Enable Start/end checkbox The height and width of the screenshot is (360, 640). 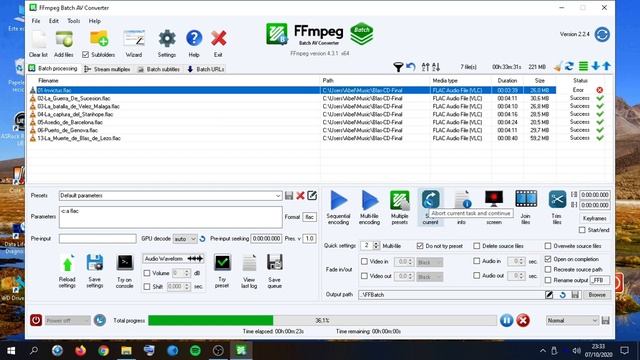[582, 230]
